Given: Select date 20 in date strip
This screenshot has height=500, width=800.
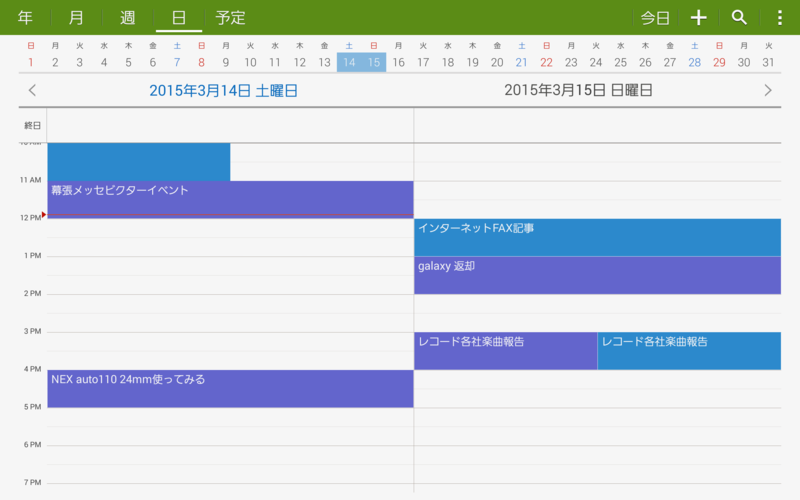Looking at the screenshot, I should coord(497,62).
